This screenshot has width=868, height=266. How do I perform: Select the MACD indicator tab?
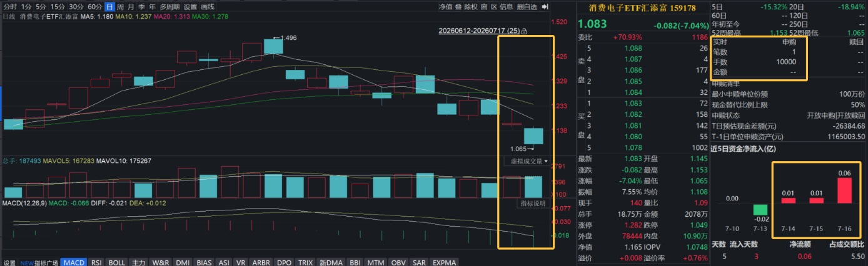point(74,262)
